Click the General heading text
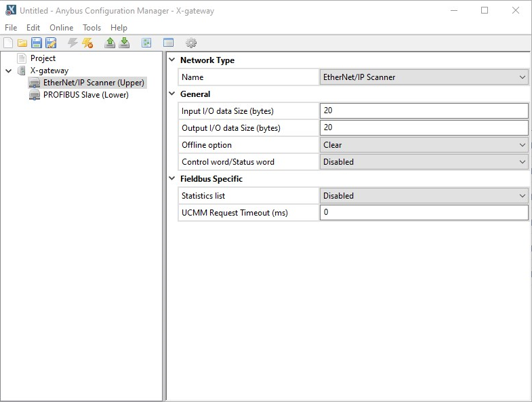 [x=195, y=94]
